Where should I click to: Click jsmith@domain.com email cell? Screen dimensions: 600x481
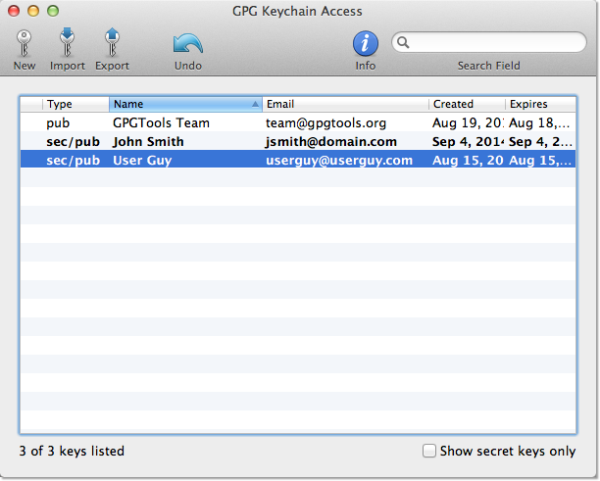point(331,142)
